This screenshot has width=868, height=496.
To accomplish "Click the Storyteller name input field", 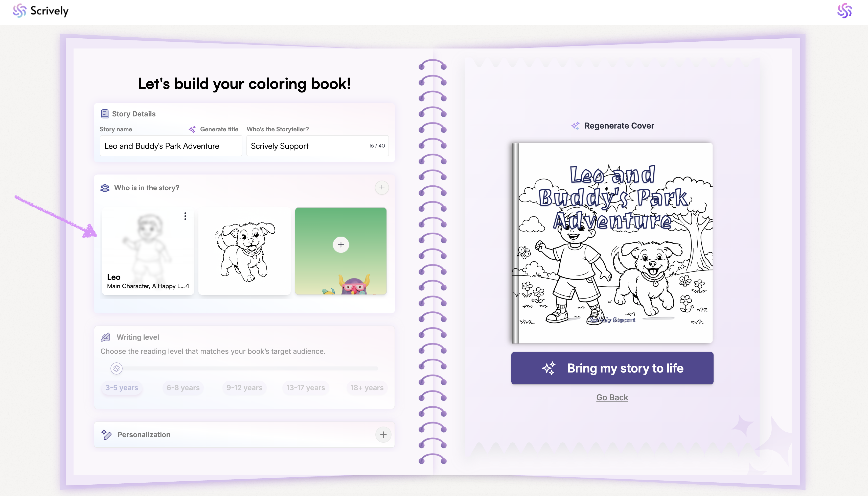I will coord(317,146).
